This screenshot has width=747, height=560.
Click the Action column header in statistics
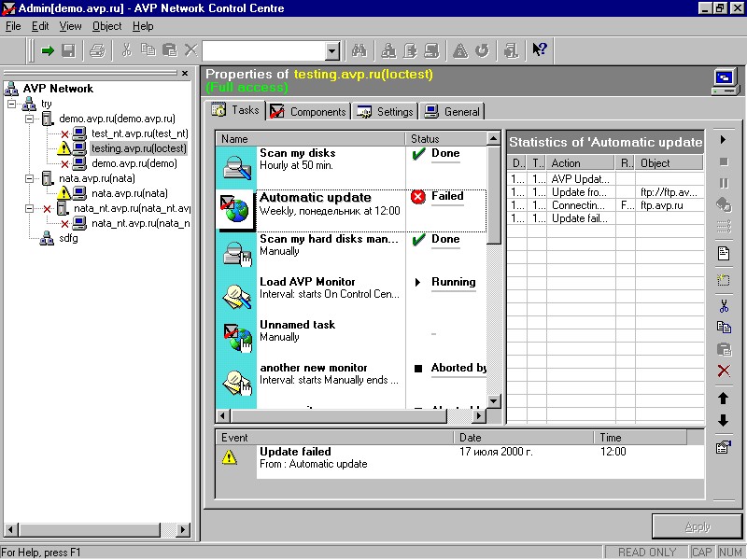click(x=581, y=163)
